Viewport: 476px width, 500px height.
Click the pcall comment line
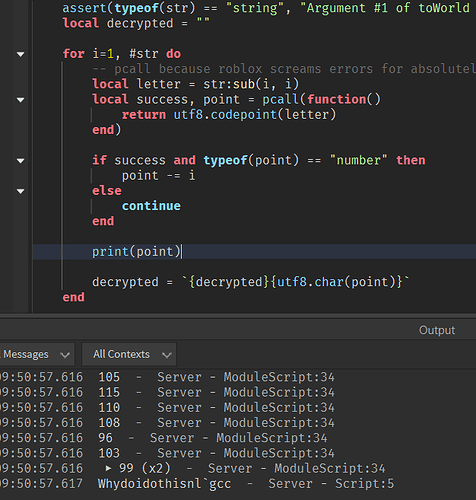pyautogui.click(x=284, y=69)
